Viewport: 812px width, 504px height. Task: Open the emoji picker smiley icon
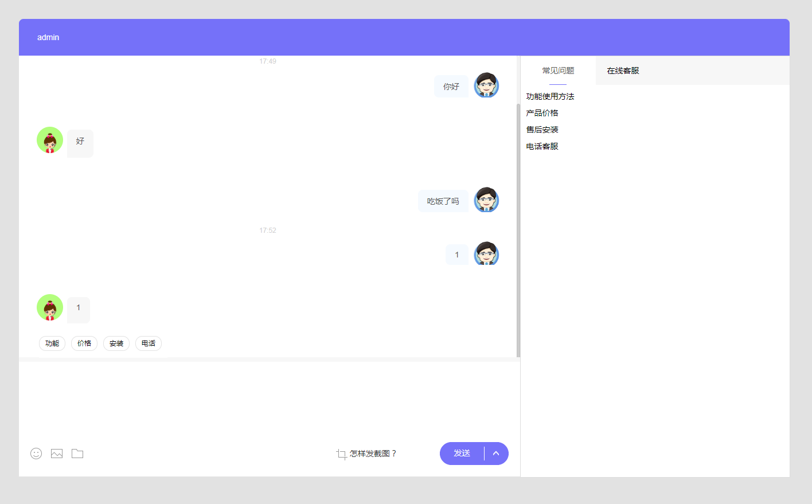tap(36, 454)
